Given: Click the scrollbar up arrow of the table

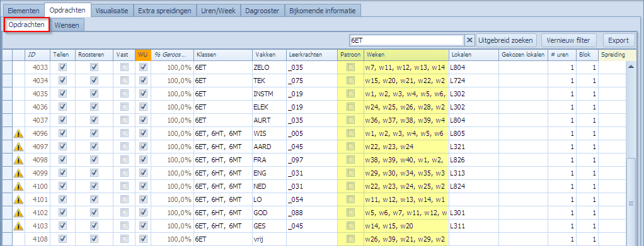Looking at the screenshot, I should coord(631,67).
